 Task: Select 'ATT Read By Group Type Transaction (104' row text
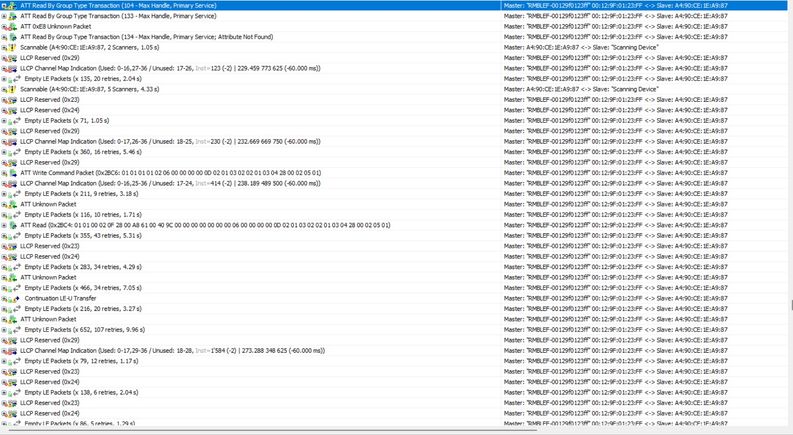(x=118, y=6)
